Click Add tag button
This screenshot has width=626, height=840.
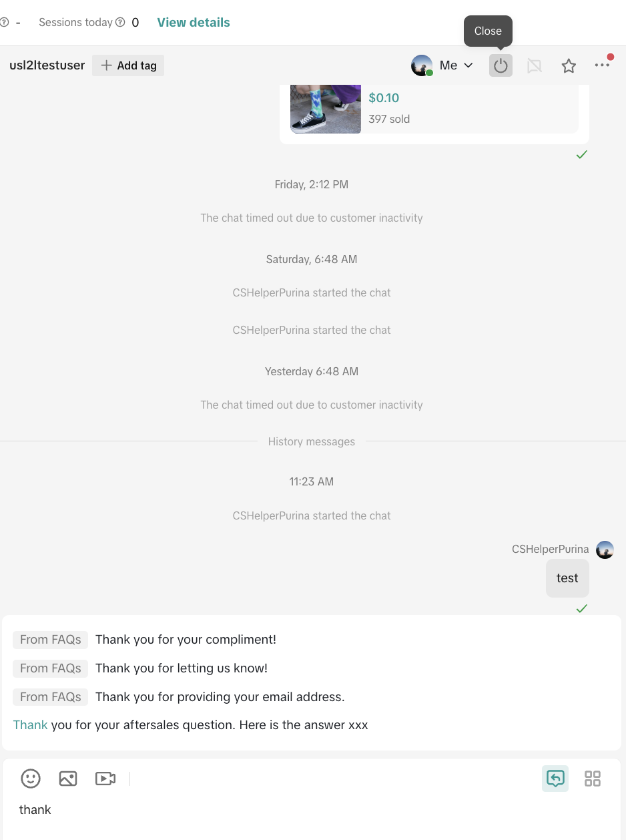pyautogui.click(x=128, y=65)
